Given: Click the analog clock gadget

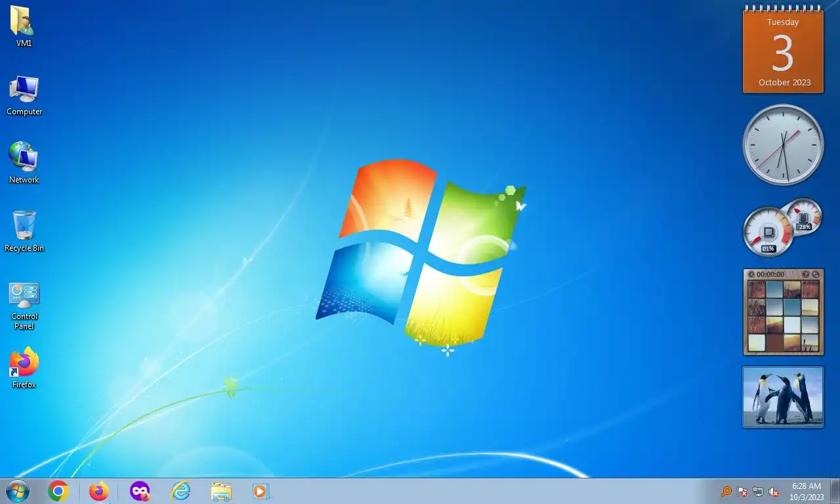Looking at the screenshot, I should (x=783, y=145).
